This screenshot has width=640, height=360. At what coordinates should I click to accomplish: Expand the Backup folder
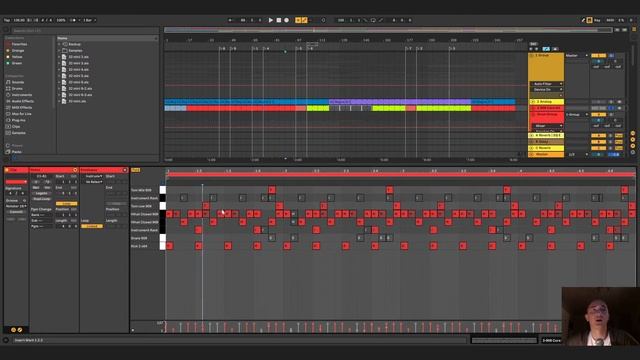click(x=59, y=44)
